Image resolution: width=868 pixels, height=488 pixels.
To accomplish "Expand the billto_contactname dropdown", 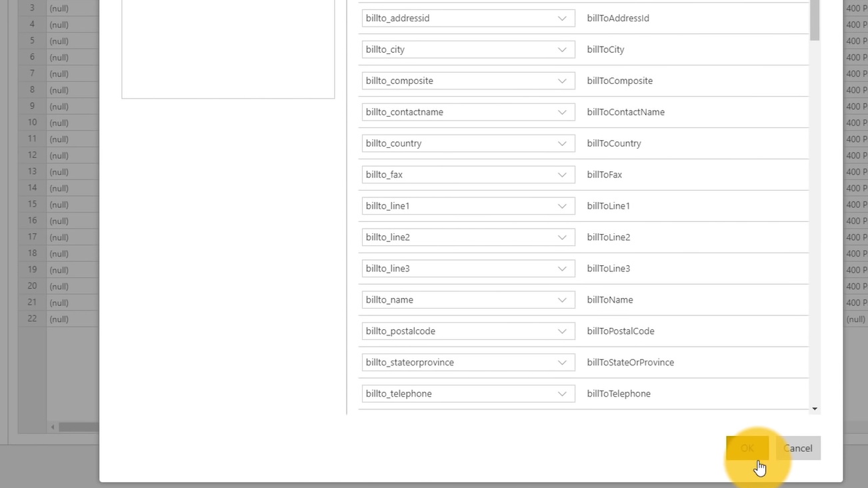I will click(468, 112).
